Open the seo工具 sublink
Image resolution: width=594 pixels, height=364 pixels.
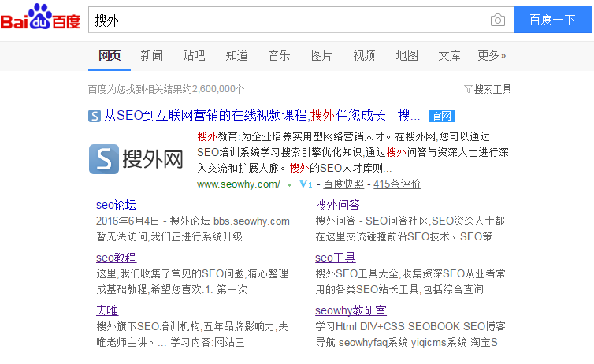point(336,258)
